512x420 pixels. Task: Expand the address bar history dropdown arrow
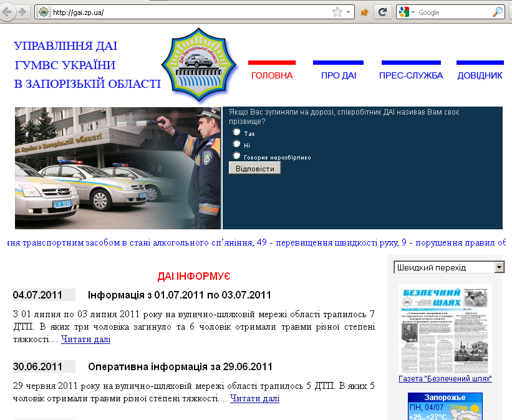(x=348, y=12)
